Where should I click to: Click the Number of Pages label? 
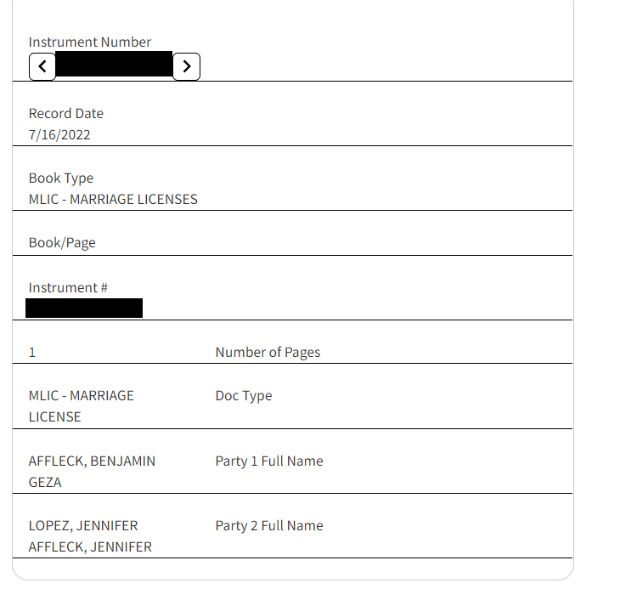point(267,352)
